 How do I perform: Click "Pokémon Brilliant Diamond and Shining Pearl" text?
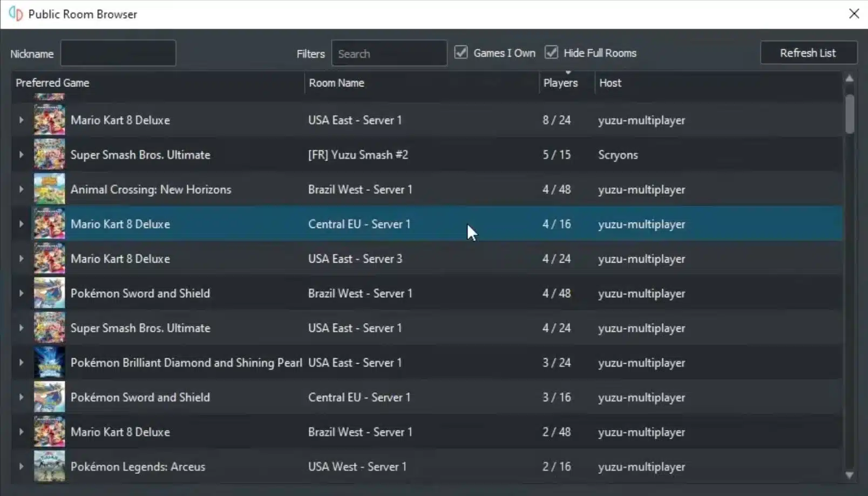point(186,363)
